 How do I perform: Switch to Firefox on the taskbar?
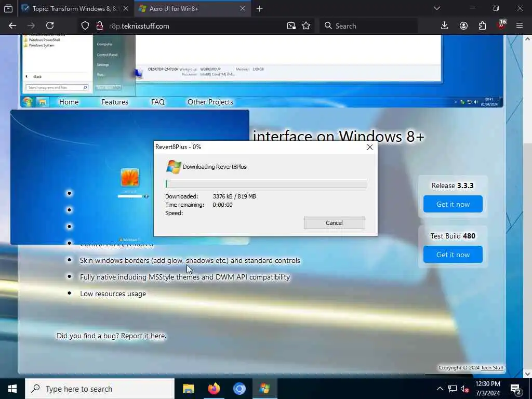point(214,389)
